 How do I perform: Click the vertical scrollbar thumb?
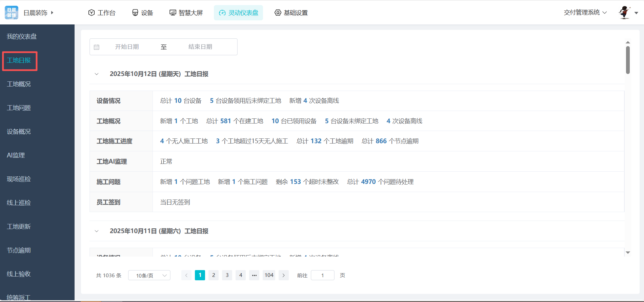click(628, 60)
